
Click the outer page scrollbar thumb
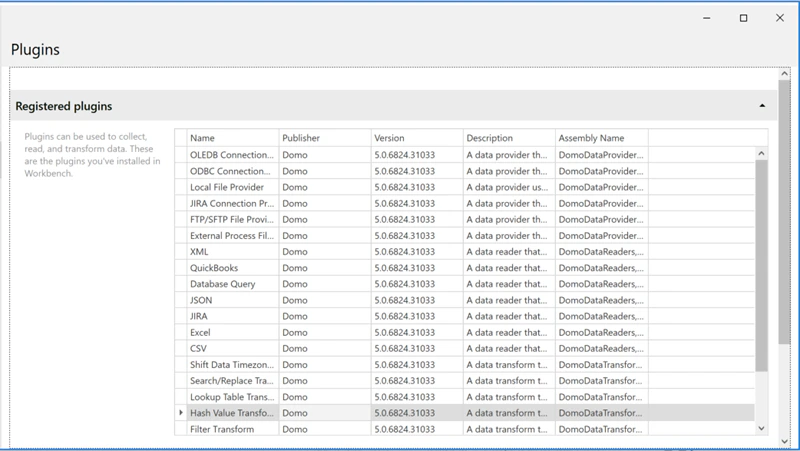point(785,212)
